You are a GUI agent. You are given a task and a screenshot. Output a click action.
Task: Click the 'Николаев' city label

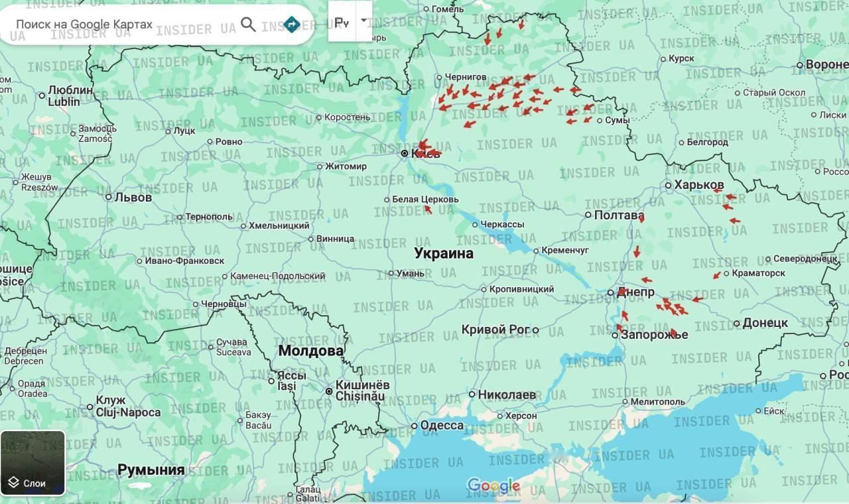(507, 394)
